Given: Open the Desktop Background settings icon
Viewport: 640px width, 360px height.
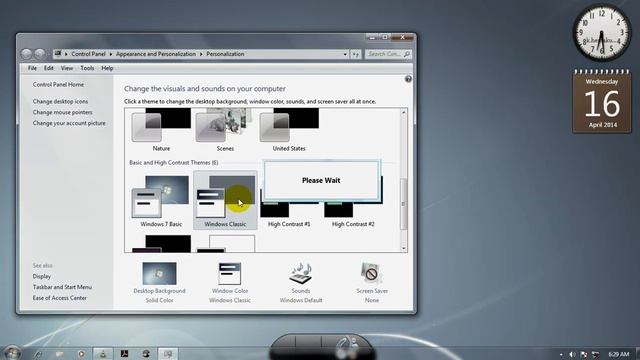Looking at the screenshot, I should point(160,273).
